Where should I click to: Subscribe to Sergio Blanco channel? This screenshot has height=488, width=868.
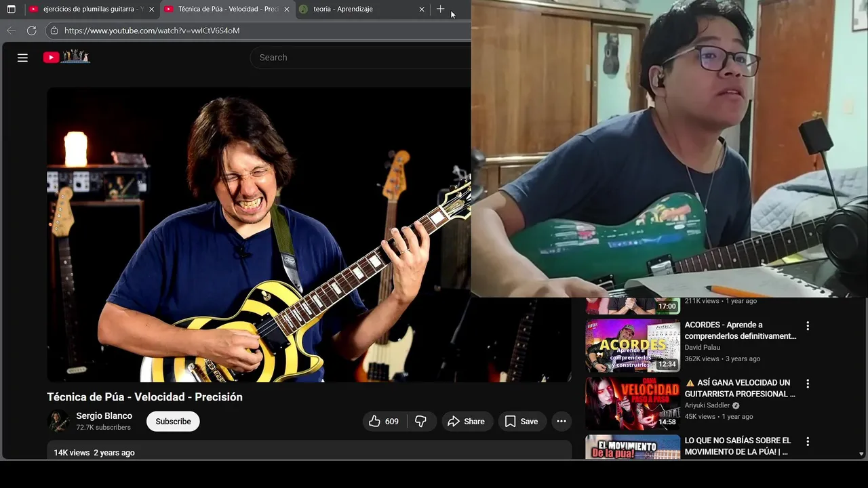(173, 422)
